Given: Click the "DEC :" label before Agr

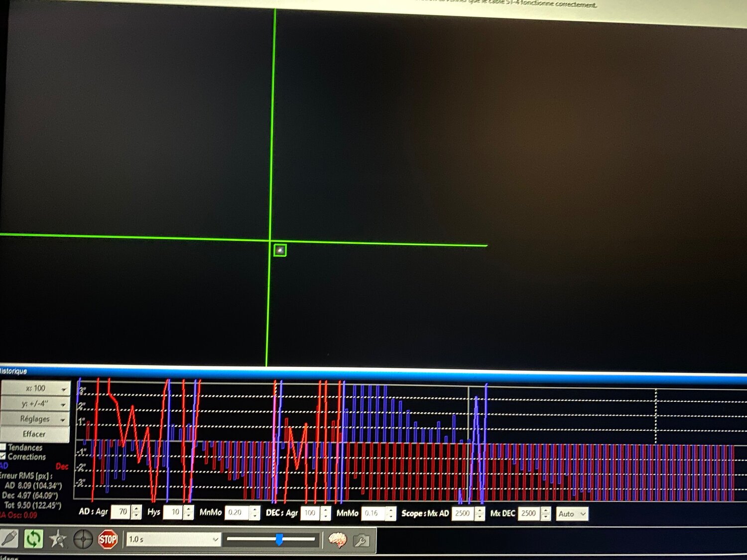Looking at the screenshot, I should tap(274, 513).
